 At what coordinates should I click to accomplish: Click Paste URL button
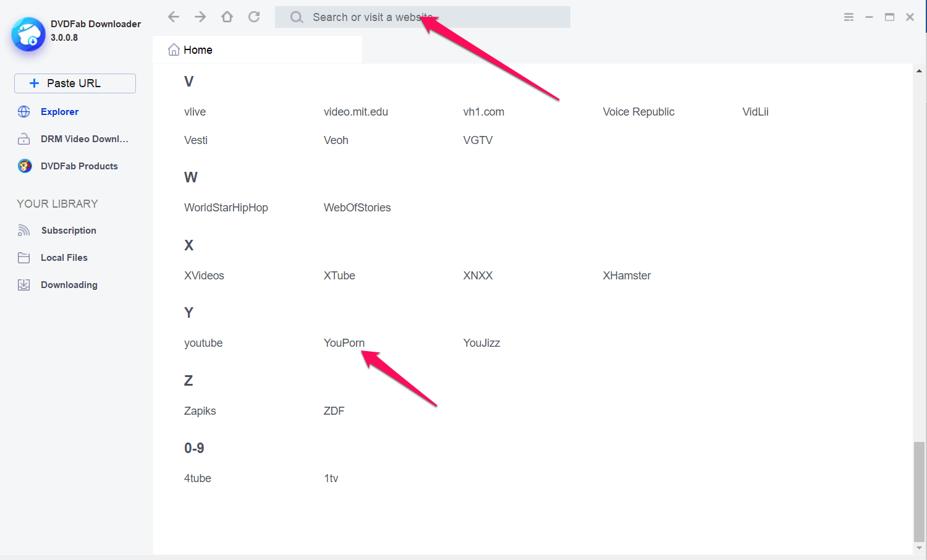coord(75,83)
